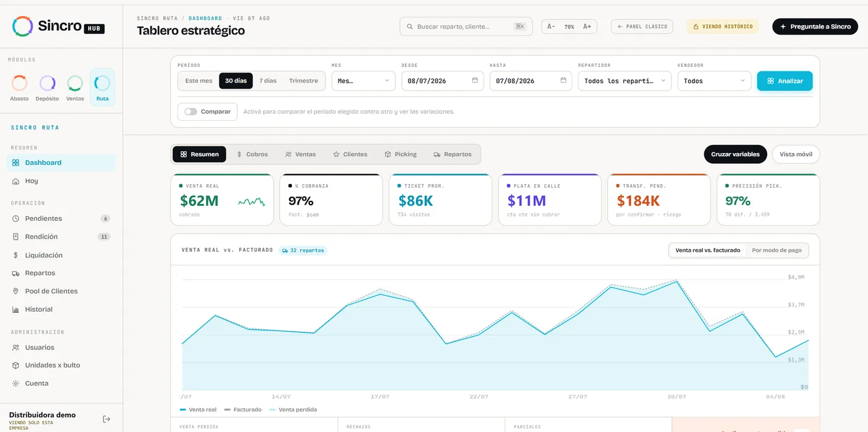The image size is (868, 432).
Task: Open Unidades x bulto in sidebar
Action: point(61,365)
